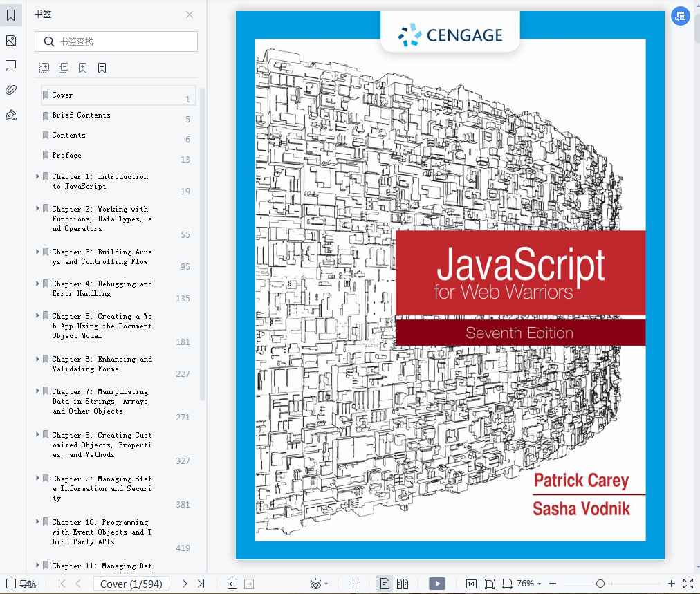Screen dimensions: 700x594
Task: Expand Chapter 8: Creating Customized Objects
Action: [x=37, y=434]
